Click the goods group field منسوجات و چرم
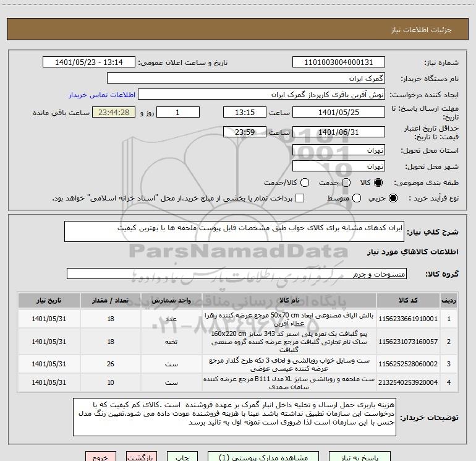The image size is (476, 461). (237, 274)
